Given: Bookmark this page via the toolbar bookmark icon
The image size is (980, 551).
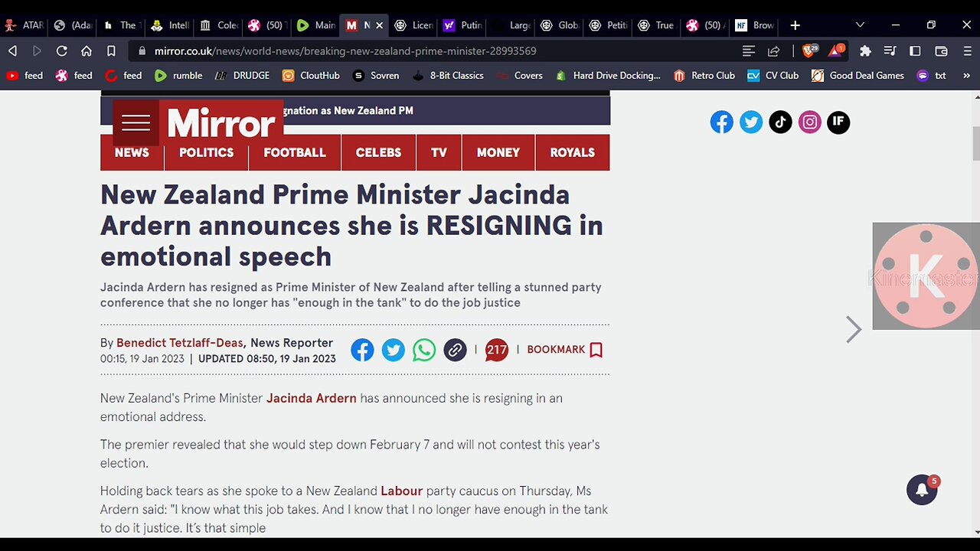Looking at the screenshot, I should pyautogui.click(x=111, y=51).
